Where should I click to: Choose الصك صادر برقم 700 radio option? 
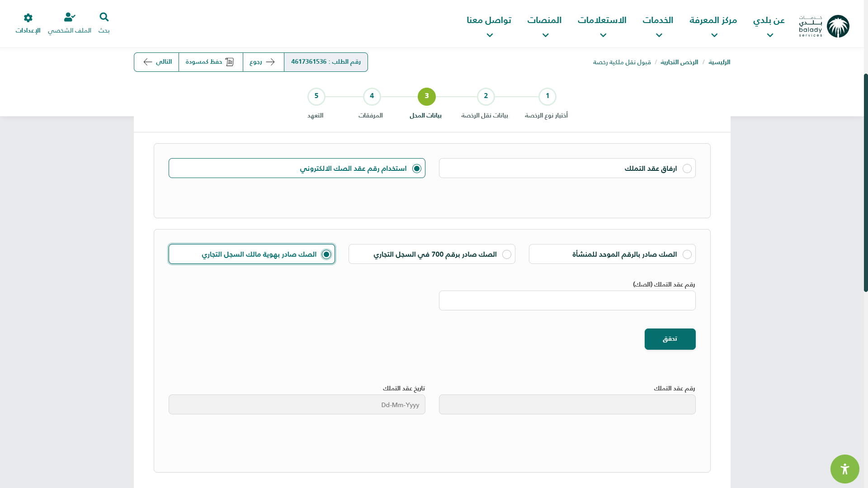coord(507,254)
